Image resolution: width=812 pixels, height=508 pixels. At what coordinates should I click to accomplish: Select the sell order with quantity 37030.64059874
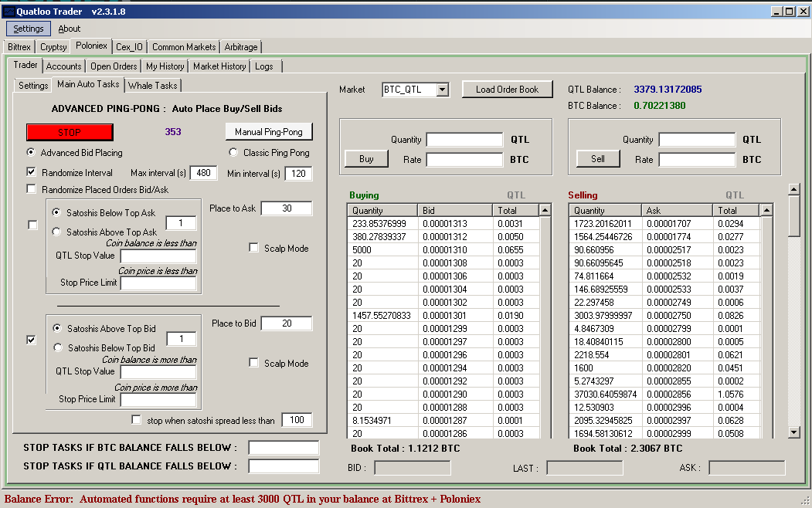point(665,395)
